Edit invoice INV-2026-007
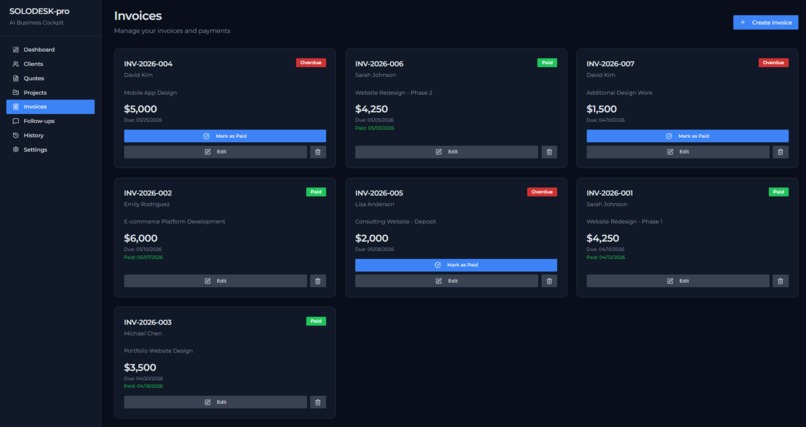 [x=678, y=152]
